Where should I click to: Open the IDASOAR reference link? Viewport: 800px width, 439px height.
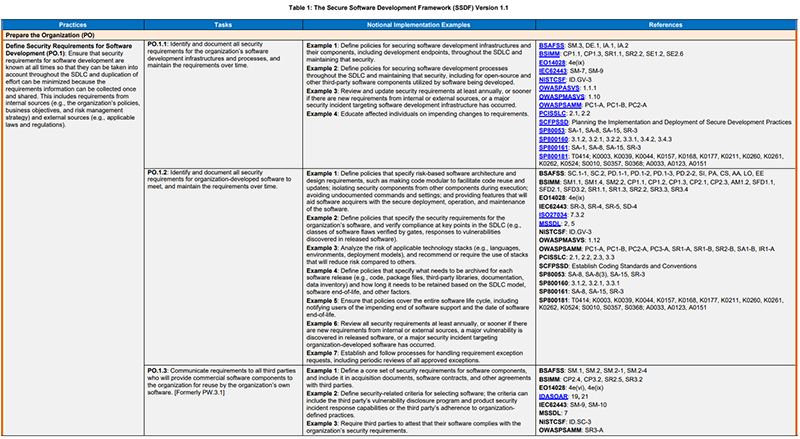click(x=554, y=396)
